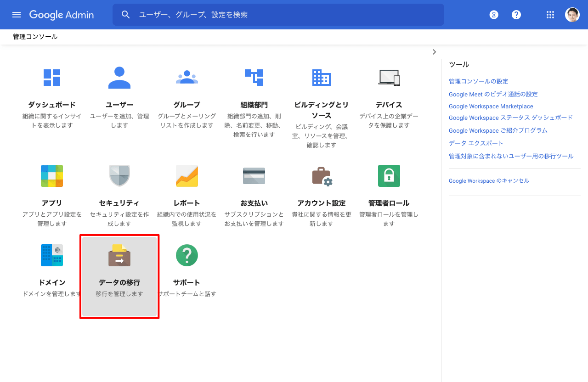Open 管理対象に含まれないユーザー用の移行ツール link

click(511, 156)
